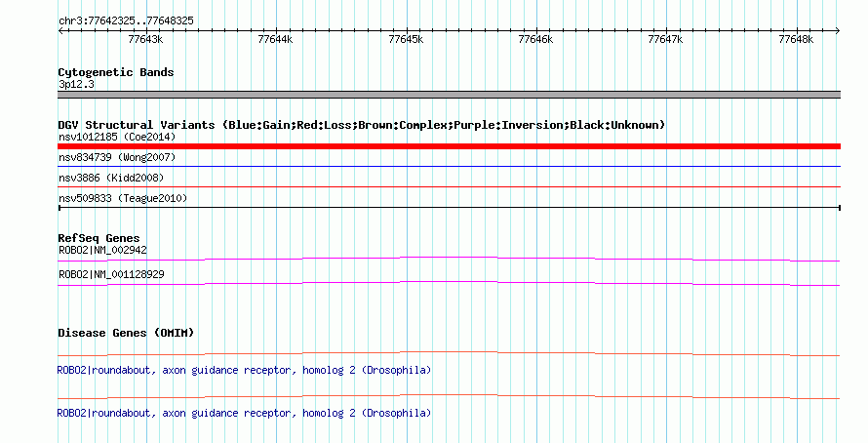This screenshot has height=443, width=868.
Task: Click the 3p12.3 band label
Action: click(x=76, y=84)
